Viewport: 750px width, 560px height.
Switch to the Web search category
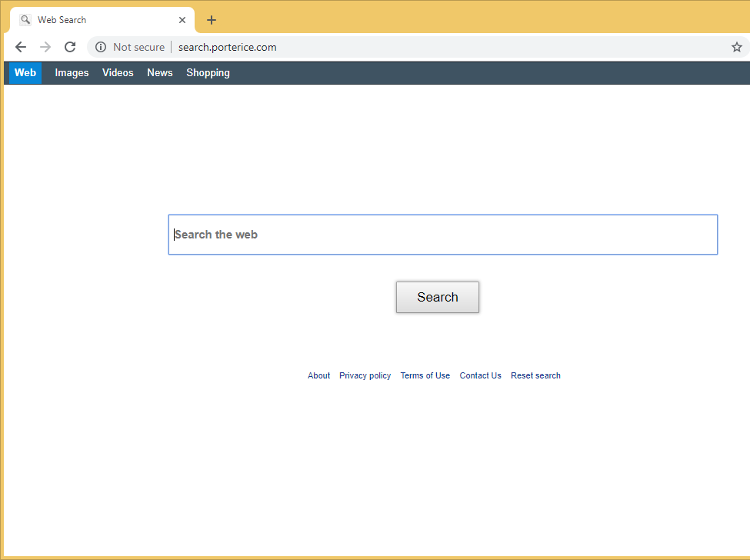25,73
